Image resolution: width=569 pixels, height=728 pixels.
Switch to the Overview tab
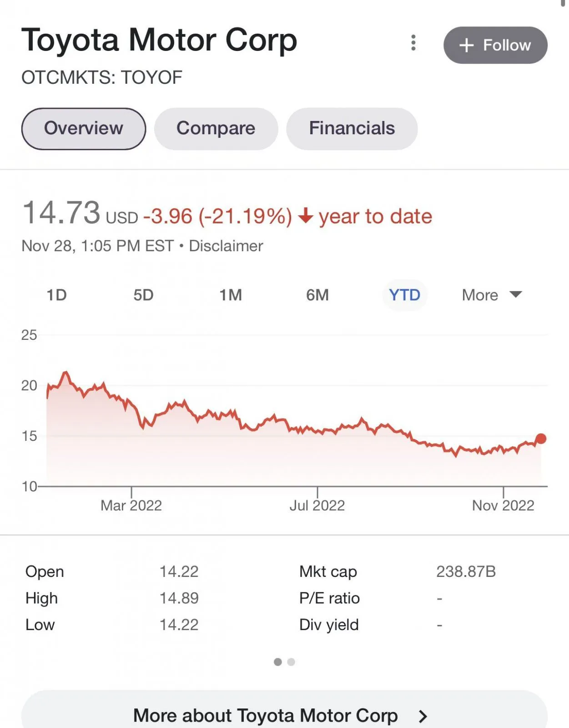coord(84,129)
